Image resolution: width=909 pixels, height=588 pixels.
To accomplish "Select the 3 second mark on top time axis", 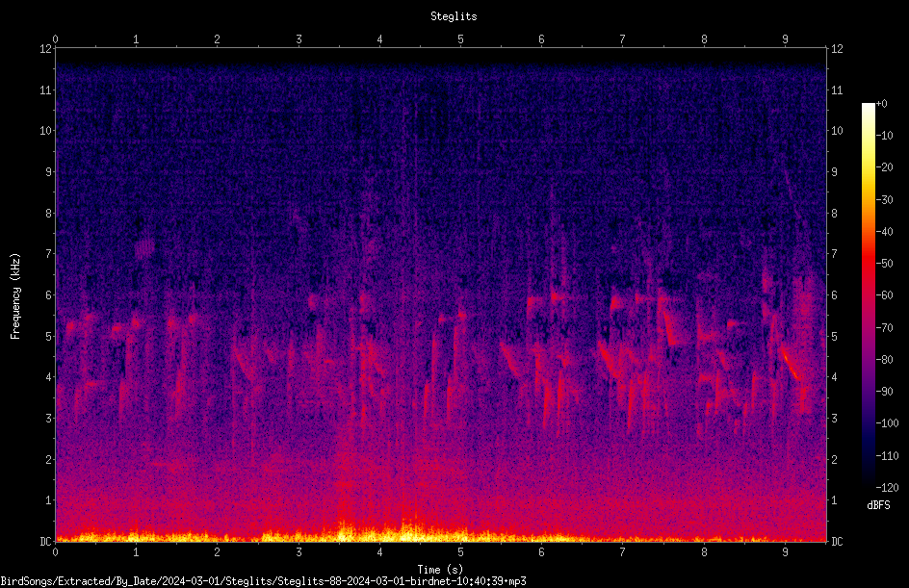I will [x=299, y=38].
